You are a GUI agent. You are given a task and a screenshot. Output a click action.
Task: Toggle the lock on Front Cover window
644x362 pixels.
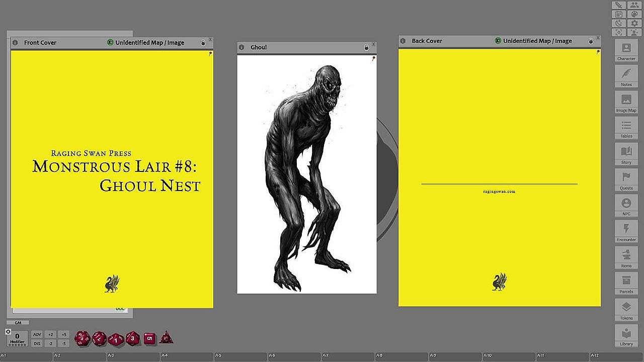click(203, 43)
